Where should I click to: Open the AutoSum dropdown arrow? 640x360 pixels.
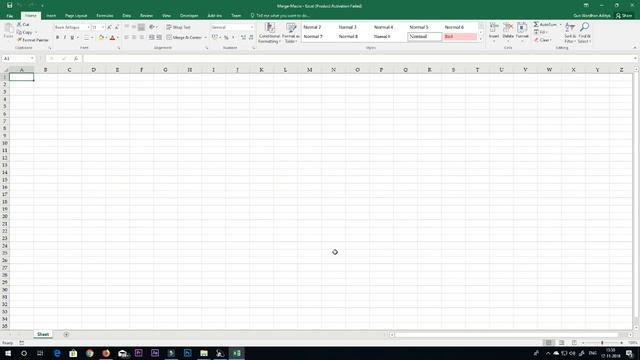560,24
